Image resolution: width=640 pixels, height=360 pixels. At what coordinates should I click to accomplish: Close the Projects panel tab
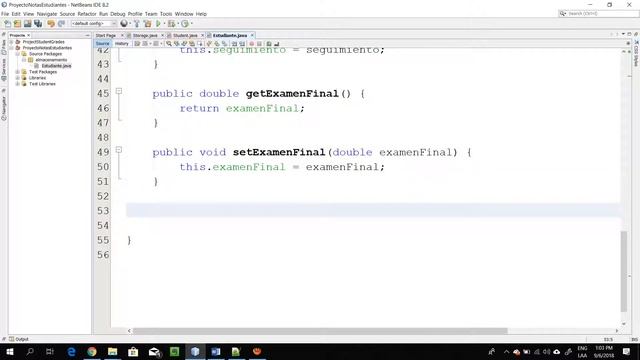coord(29,36)
